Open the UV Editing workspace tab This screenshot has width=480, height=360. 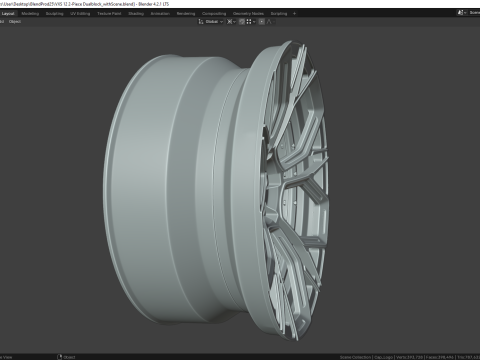pyautogui.click(x=80, y=14)
